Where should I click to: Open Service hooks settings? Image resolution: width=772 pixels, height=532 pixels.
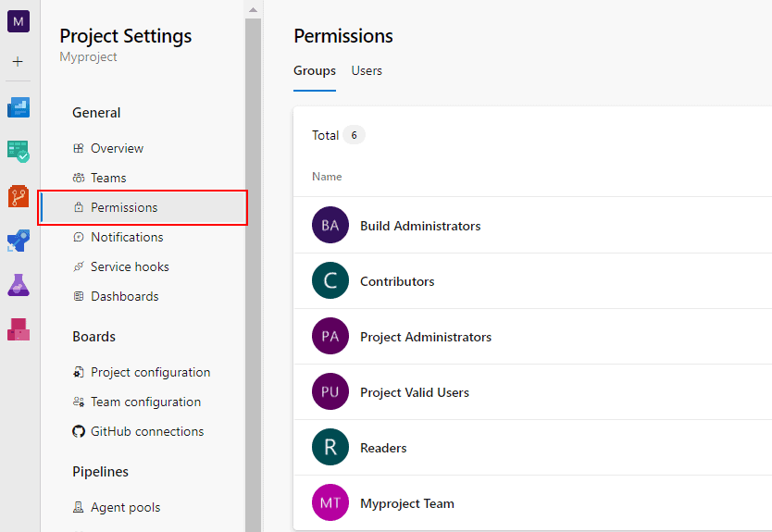click(130, 266)
